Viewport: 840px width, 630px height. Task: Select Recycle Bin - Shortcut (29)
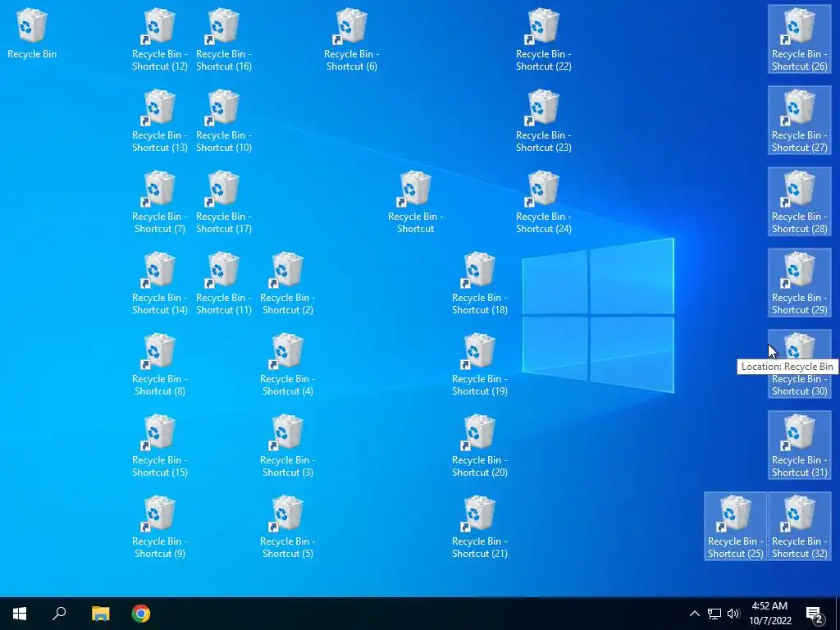pos(799,283)
